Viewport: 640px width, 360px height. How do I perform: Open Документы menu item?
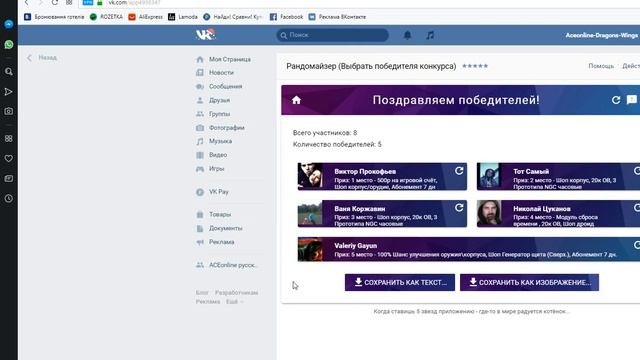pyautogui.click(x=219, y=228)
